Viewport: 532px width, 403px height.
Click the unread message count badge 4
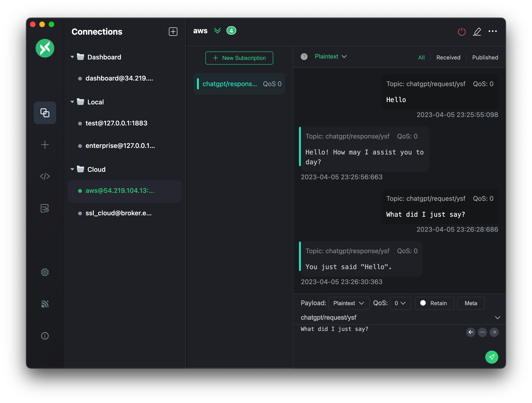tap(231, 31)
